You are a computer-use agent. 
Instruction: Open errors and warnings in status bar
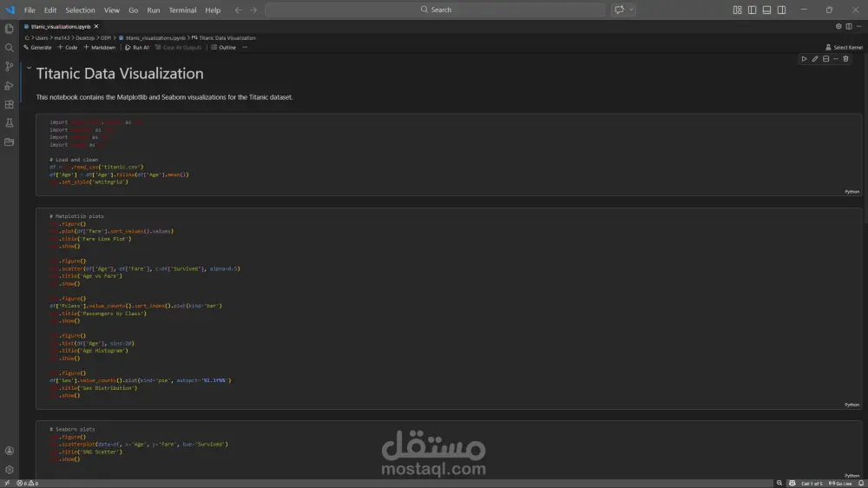point(27,484)
